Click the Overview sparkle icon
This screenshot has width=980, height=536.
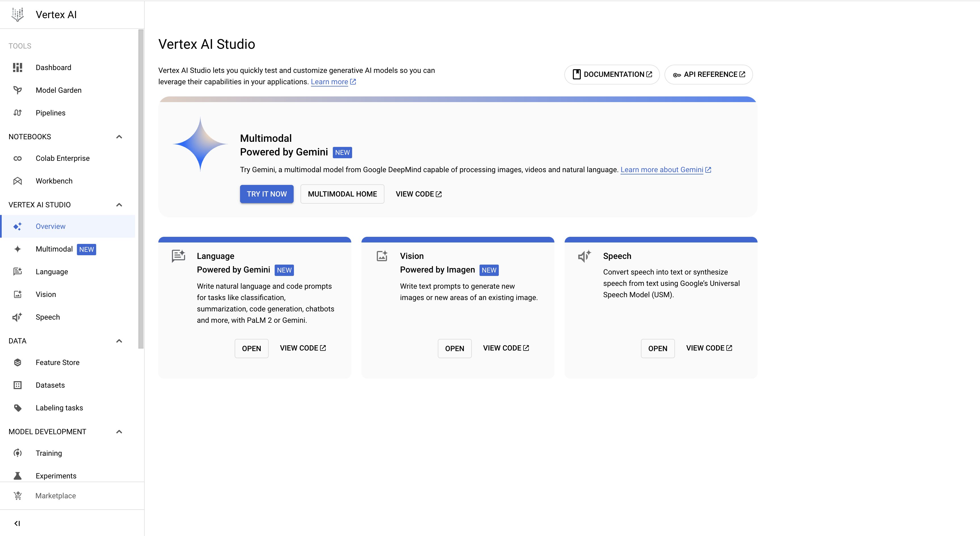pos(18,226)
